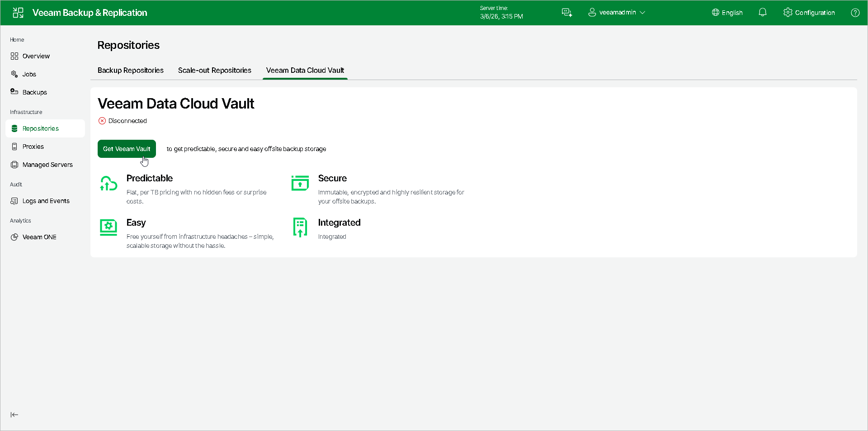Open the Jobs section
This screenshot has width=868, height=431.
tap(29, 74)
